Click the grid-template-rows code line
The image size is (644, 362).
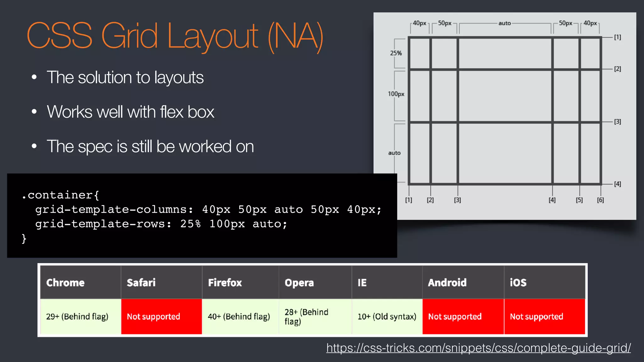(x=161, y=224)
